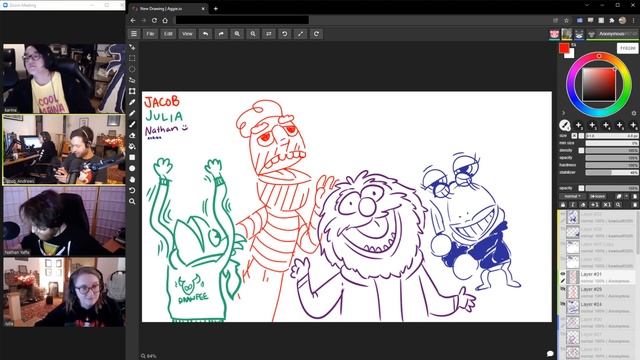The image size is (640, 360).
Task: Click the Undo arrow in the toolbar
Action: pyautogui.click(x=205, y=34)
